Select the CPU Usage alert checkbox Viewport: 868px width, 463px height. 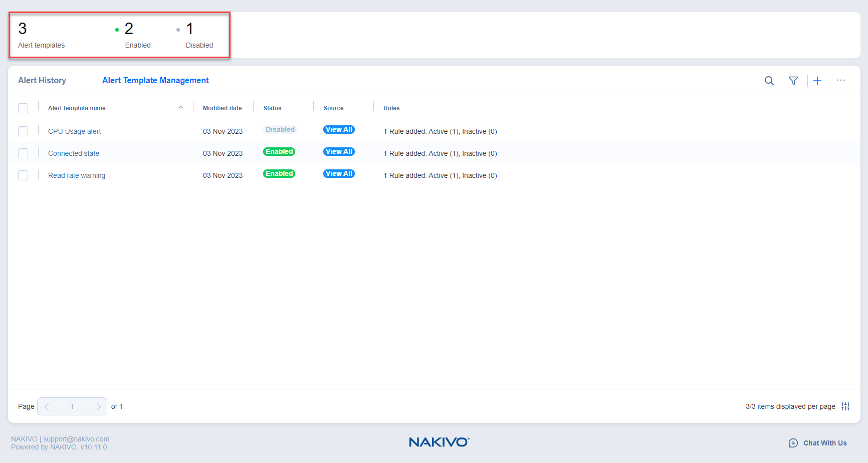23,131
